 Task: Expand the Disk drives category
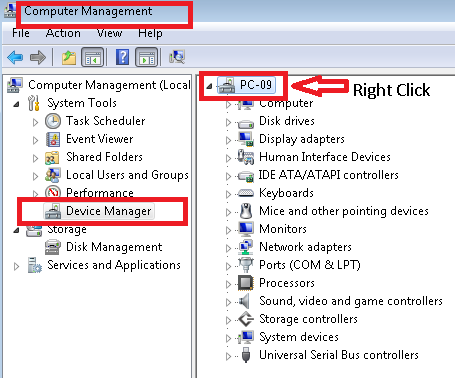pyautogui.click(x=228, y=122)
